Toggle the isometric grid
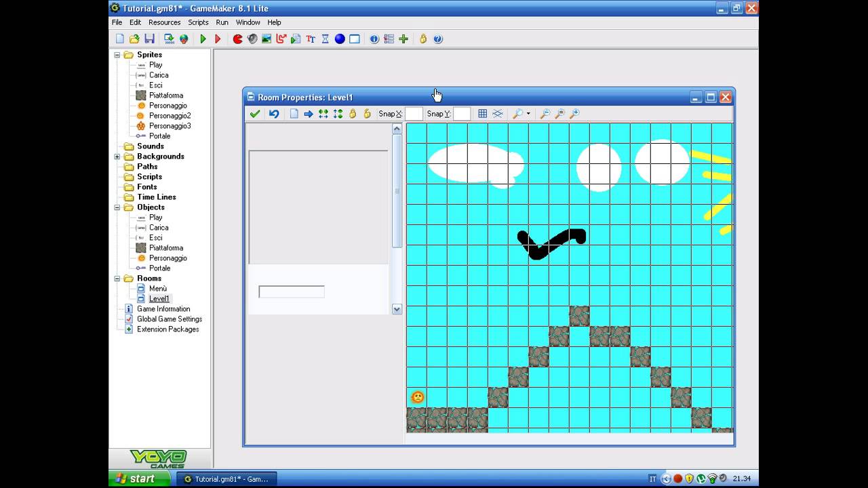This screenshot has height=488, width=868. [497, 114]
